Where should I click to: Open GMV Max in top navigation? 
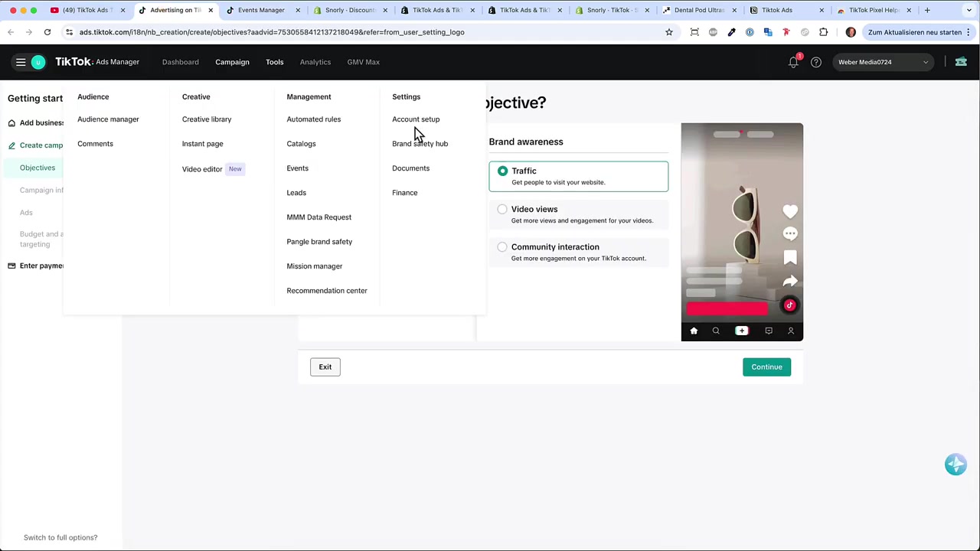[x=364, y=62]
